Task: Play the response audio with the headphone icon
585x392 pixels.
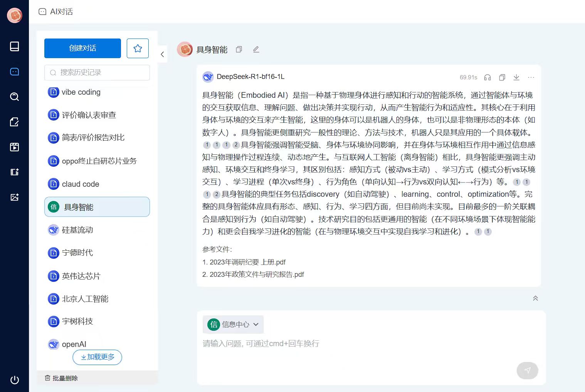Action: (487, 77)
